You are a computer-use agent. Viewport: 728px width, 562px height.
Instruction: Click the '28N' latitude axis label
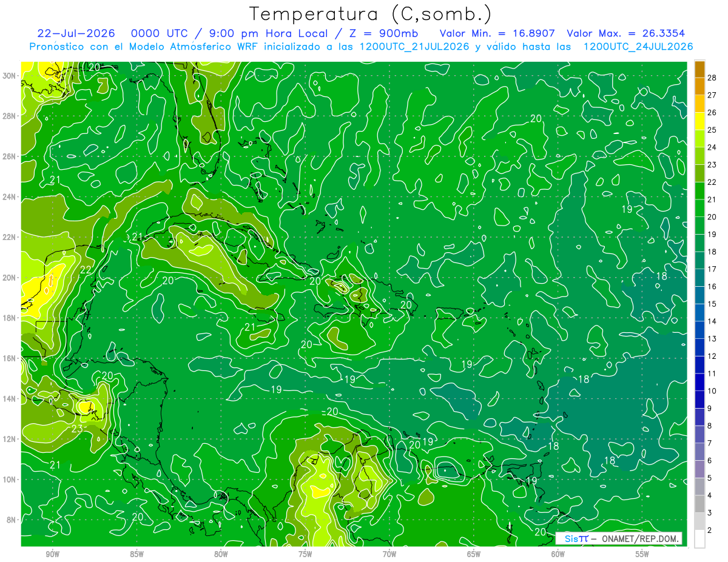10,116
